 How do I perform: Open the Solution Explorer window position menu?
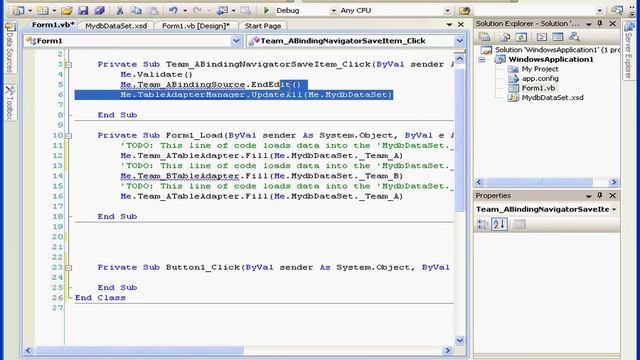tap(589, 24)
